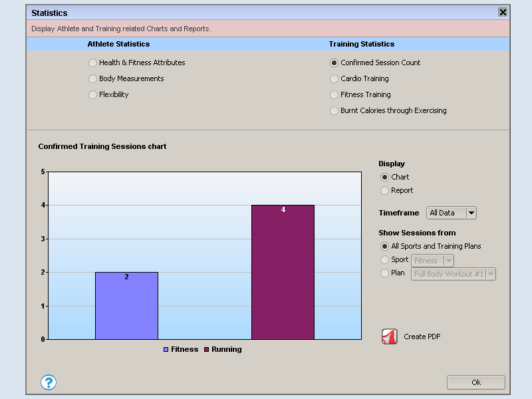Select Cardio Training statistics

tap(334, 78)
